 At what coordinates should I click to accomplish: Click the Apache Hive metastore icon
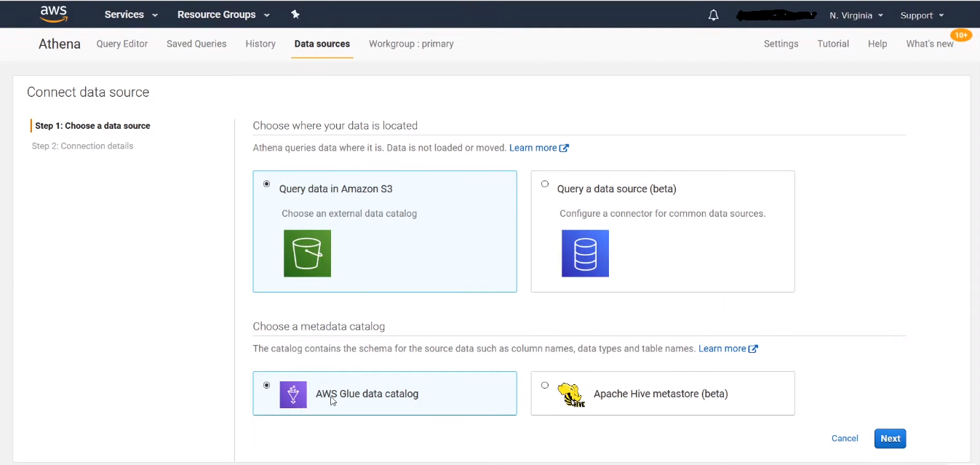coord(572,394)
